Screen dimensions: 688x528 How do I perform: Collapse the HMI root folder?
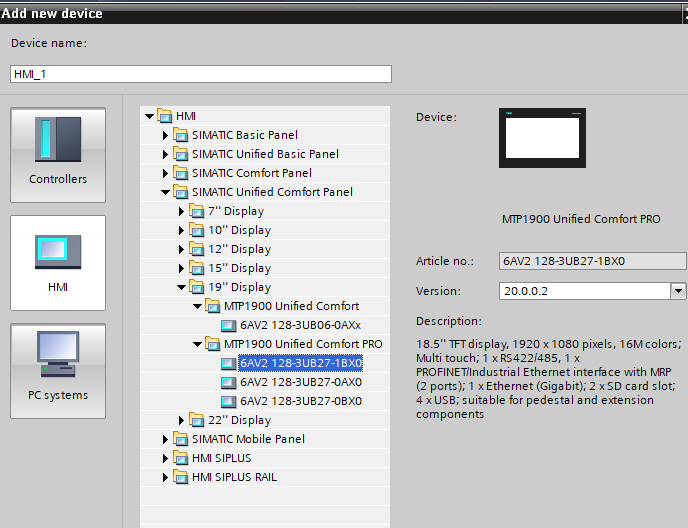(x=149, y=116)
